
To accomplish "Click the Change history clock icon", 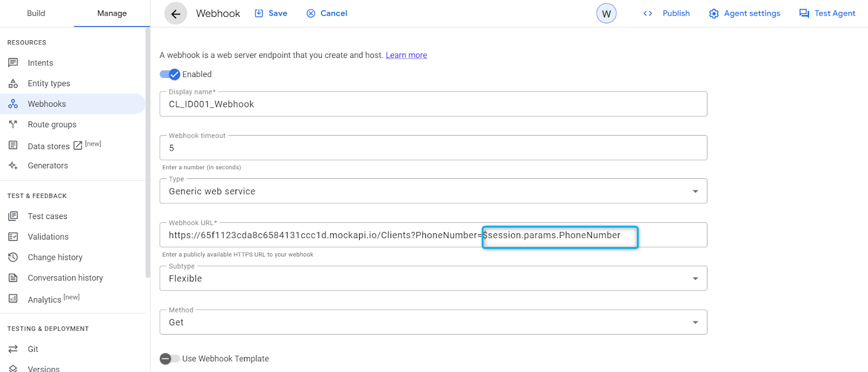I will pyautogui.click(x=13, y=258).
